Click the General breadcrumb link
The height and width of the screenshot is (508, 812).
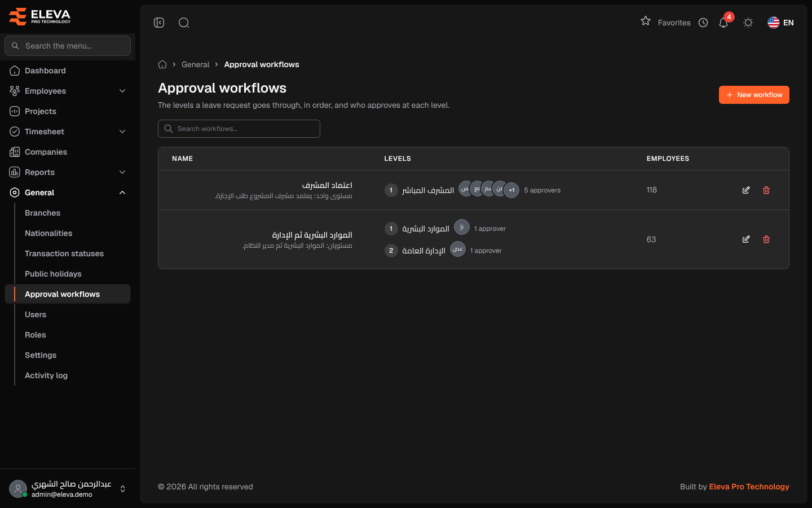point(195,64)
